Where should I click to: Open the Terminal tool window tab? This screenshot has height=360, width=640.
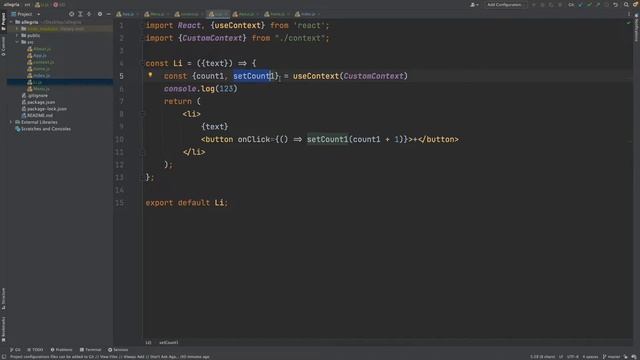tap(90, 350)
